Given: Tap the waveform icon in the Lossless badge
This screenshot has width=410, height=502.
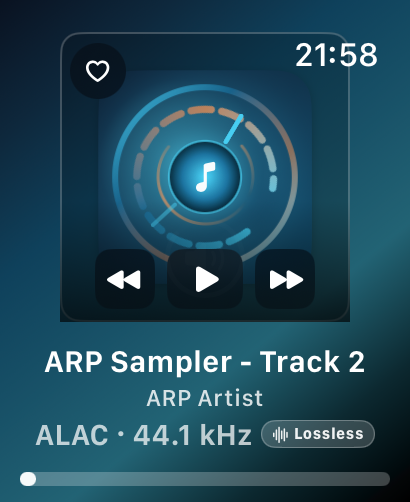Looking at the screenshot, I should pyautogui.click(x=280, y=434).
